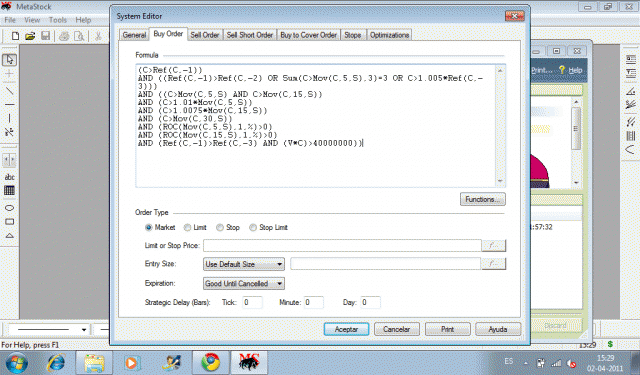Choose the Stop order type radio button
The width and height of the screenshot is (640, 375).
click(x=220, y=228)
